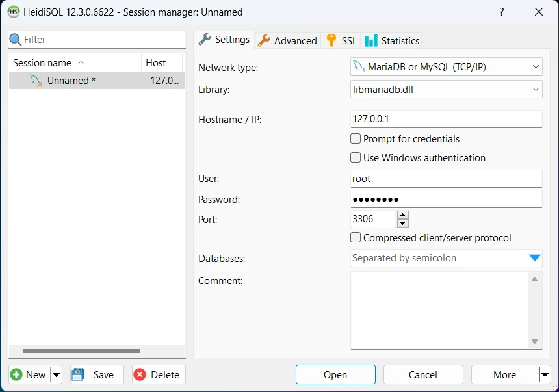Expand the Library dropdown list

tap(536, 89)
